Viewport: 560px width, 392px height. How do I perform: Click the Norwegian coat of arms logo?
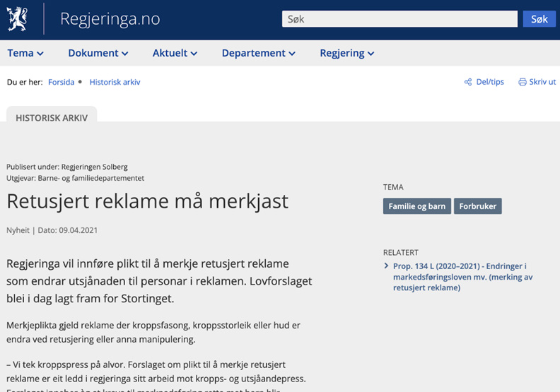17,19
